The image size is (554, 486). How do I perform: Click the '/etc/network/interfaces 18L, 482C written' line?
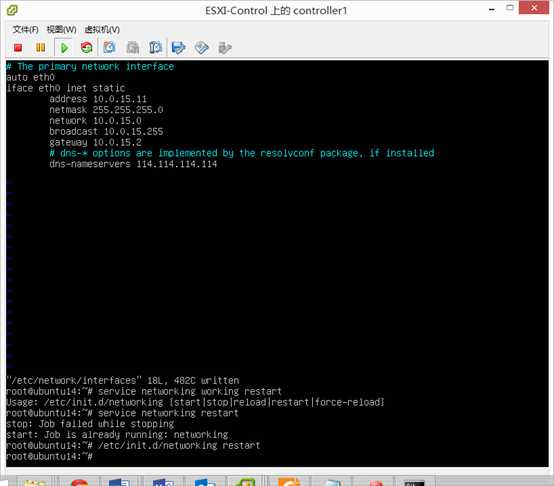click(123, 380)
